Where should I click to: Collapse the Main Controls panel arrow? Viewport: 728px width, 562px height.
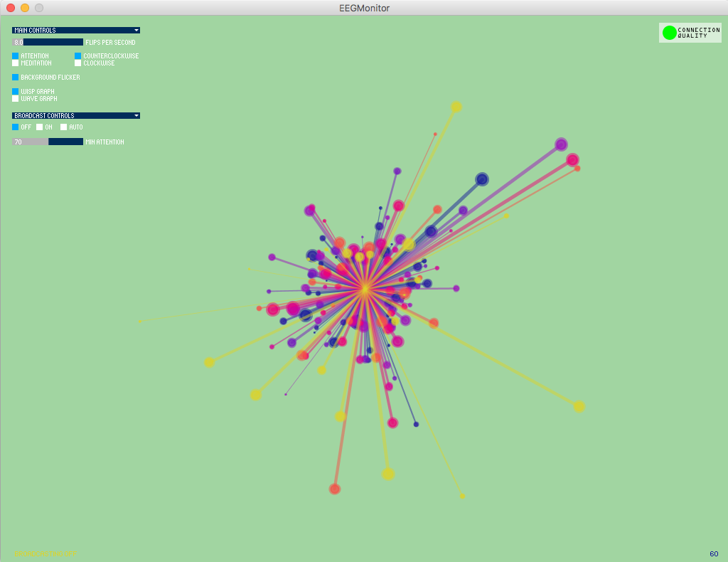(x=136, y=30)
